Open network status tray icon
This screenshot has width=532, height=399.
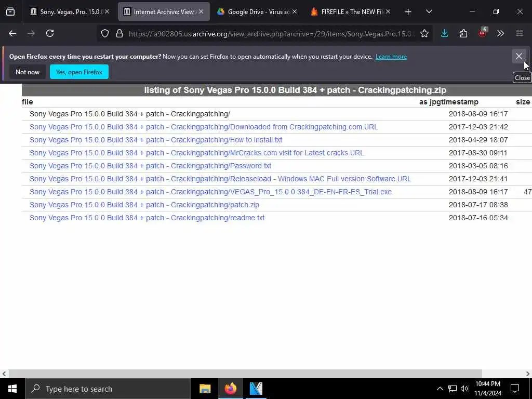pos(453,389)
